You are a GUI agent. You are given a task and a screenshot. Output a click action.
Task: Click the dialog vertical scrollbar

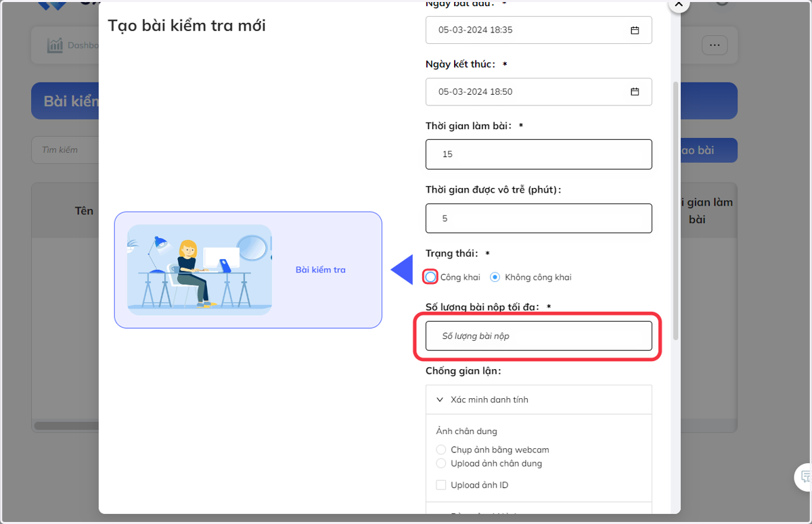click(675, 210)
